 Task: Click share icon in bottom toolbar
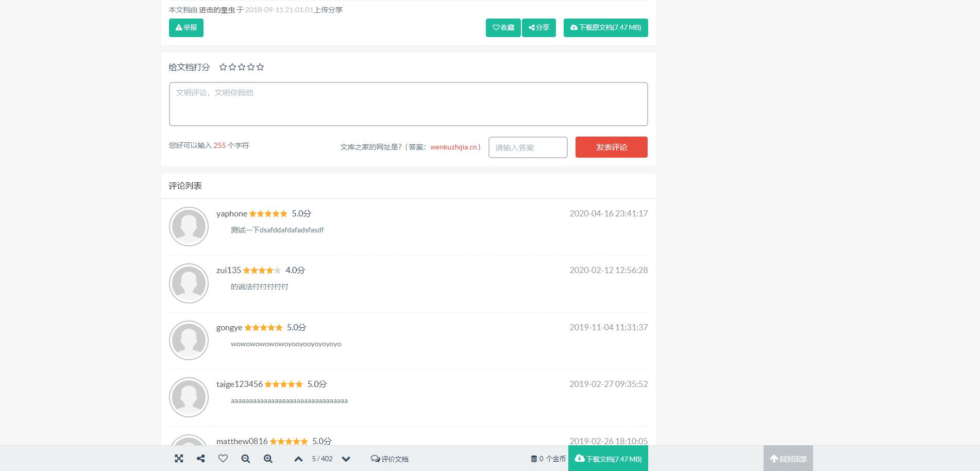click(201, 459)
